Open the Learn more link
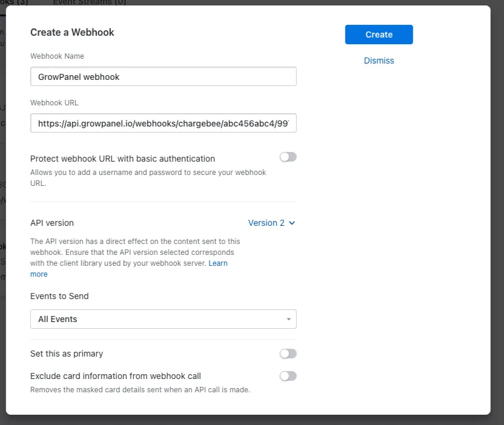This screenshot has height=425, width=504. pyautogui.click(x=219, y=263)
